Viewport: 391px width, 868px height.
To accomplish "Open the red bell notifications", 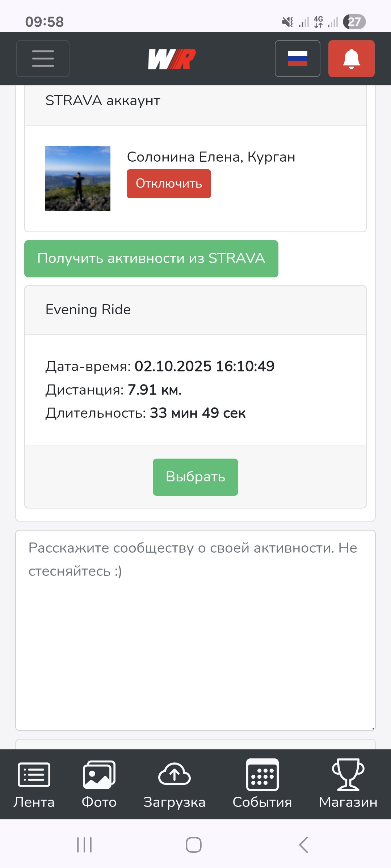I will click(352, 59).
